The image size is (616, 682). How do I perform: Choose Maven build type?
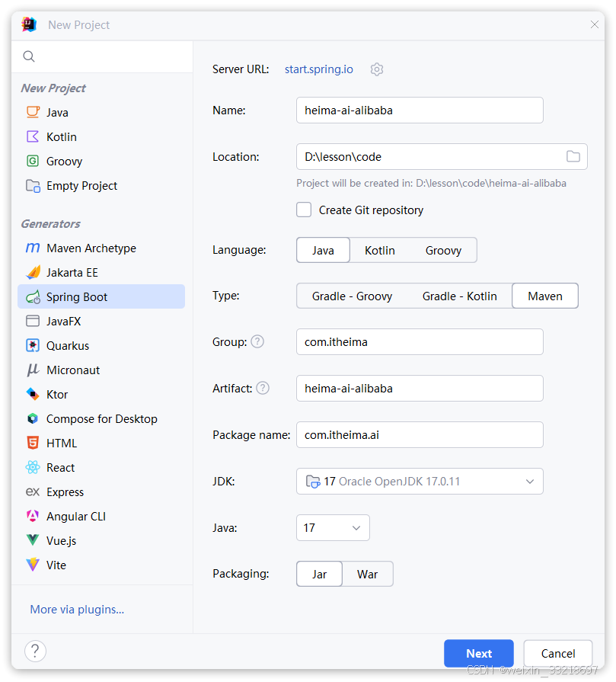tap(545, 296)
